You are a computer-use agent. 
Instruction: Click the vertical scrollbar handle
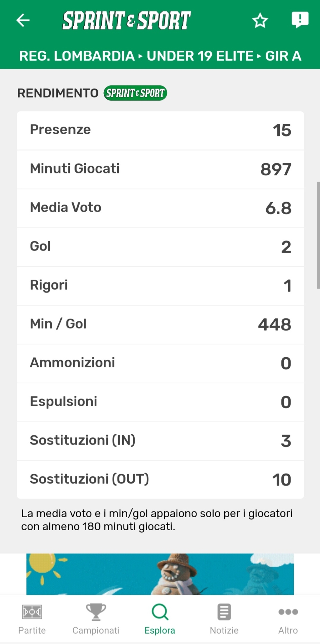coord(318,235)
